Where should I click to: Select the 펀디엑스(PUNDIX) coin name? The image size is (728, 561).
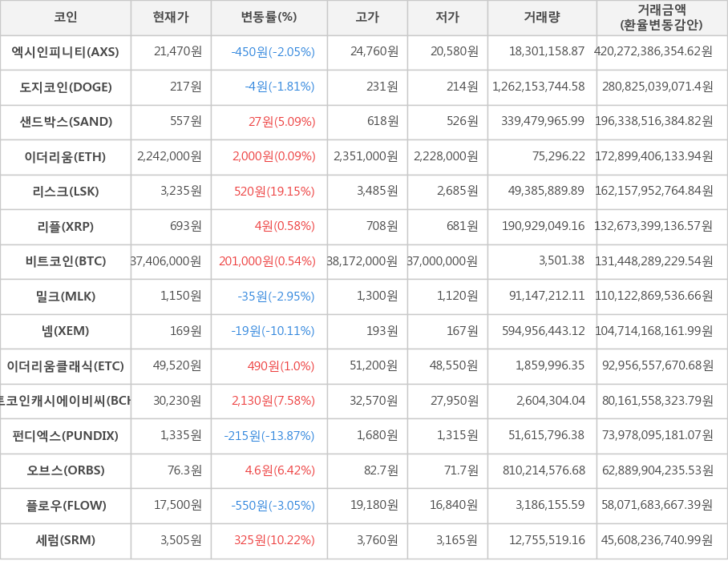click(65, 436)
